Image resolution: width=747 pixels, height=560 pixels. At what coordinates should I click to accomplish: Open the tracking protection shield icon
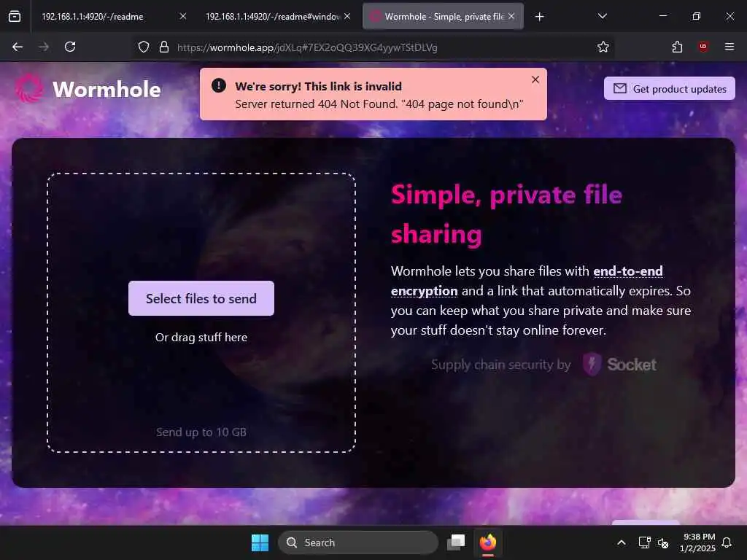click(144, 47)
